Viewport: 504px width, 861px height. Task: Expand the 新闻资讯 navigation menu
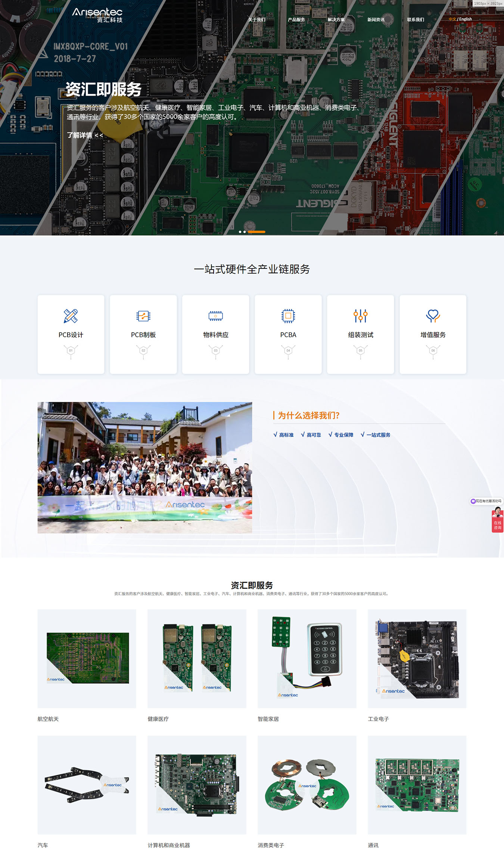tap(376, 19)
